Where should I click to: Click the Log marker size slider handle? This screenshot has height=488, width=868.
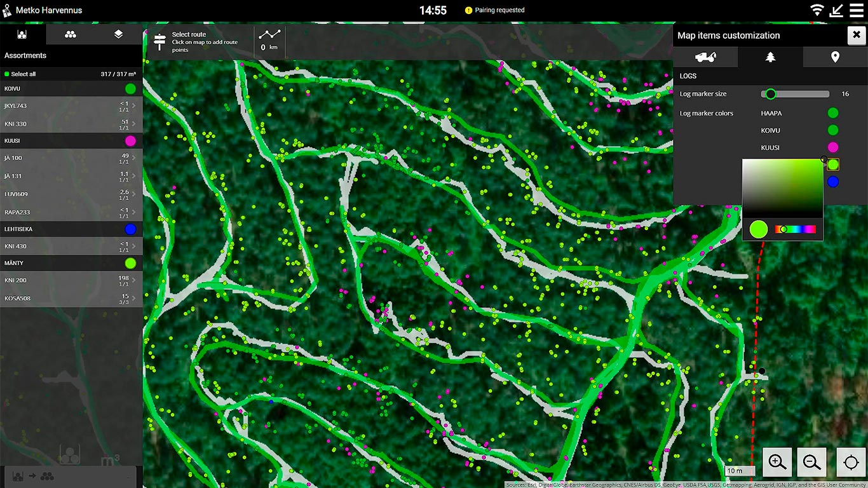[x=770, y=94]
